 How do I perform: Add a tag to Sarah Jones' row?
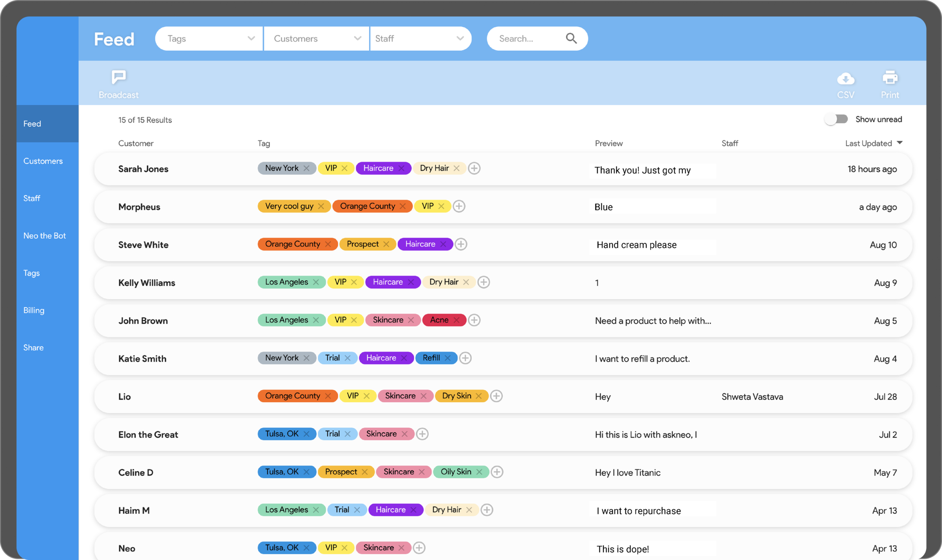474,168
